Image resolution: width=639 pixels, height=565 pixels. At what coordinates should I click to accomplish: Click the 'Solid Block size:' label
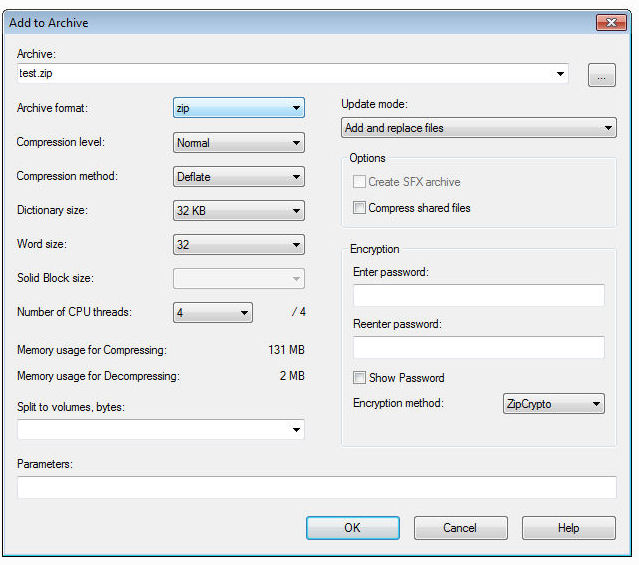tap(55, 278)
